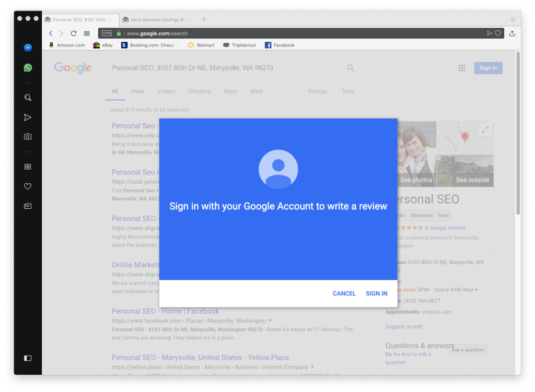Open the Facebook bookmark
Image resolution: width=535 pixels, height=392 pixels.
(280, 45)
